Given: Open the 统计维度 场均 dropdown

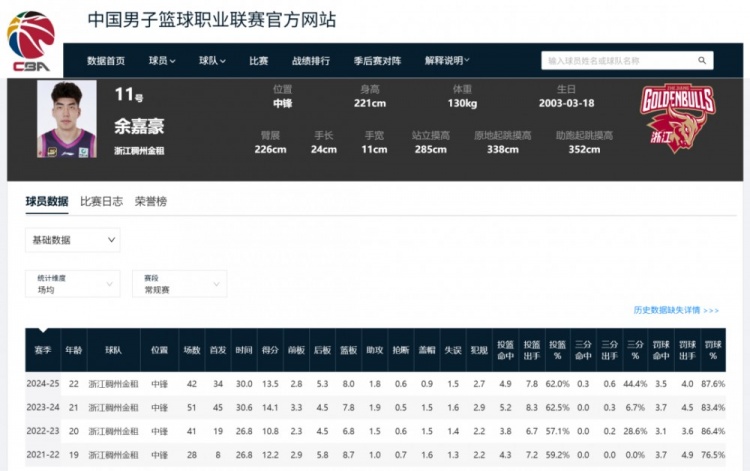Looking at the screenshot, I should (72, 284).
